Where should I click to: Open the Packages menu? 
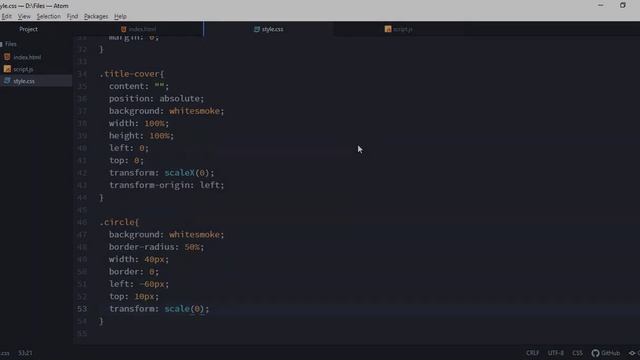(x=96, y=16)
